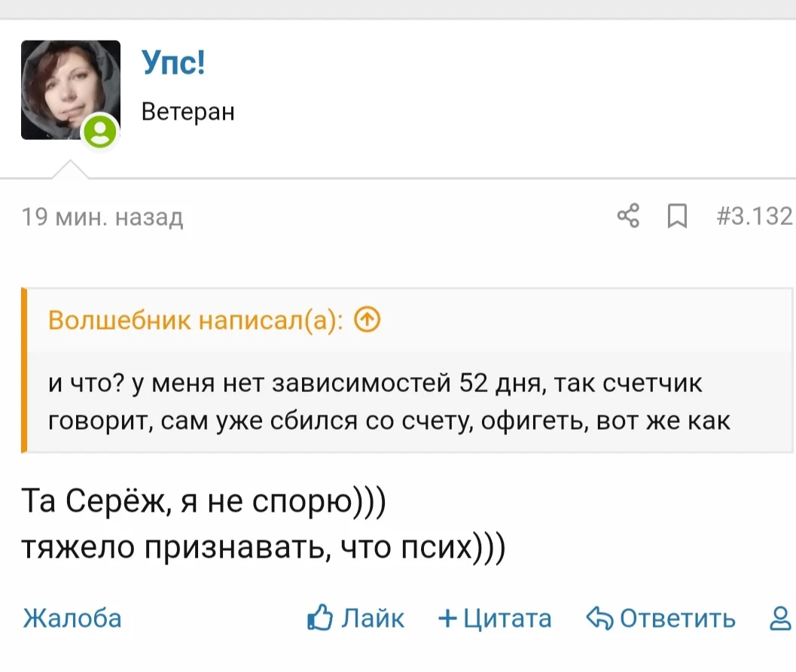
Task: Click the "19 мин. назад" timestamp
Action: click(x=102, y=217)
